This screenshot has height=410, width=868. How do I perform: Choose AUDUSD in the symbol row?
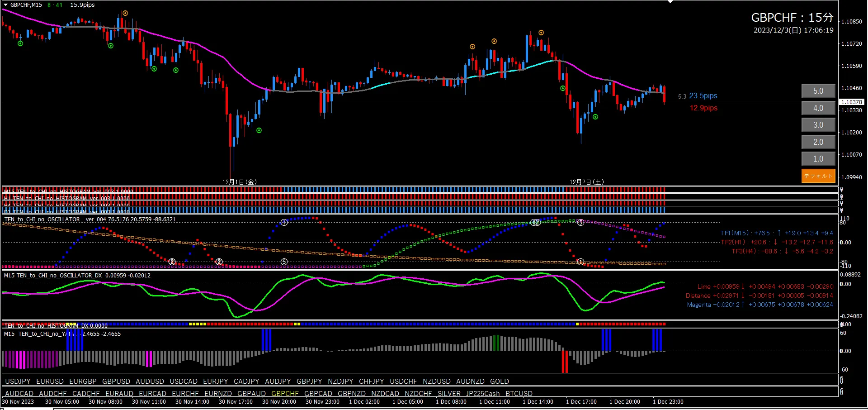click(150, 381)
